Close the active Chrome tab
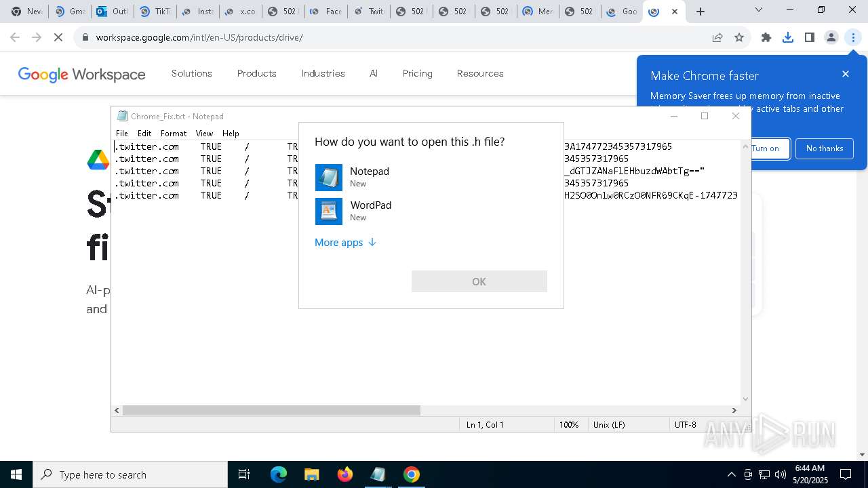Viewport: 868px width, 488px height. coord(675,12)
